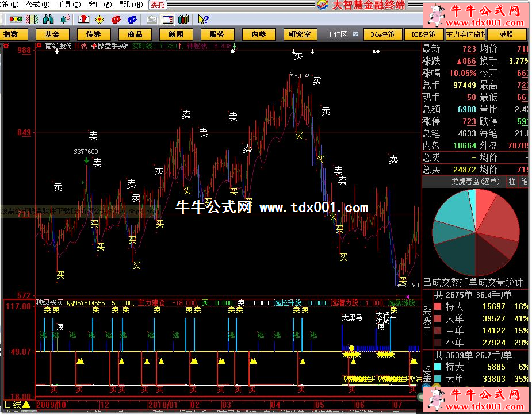This screenshot has width=532, height=415.
Task: Click the 总手 value 97449
Action: (x=465, y=85)
